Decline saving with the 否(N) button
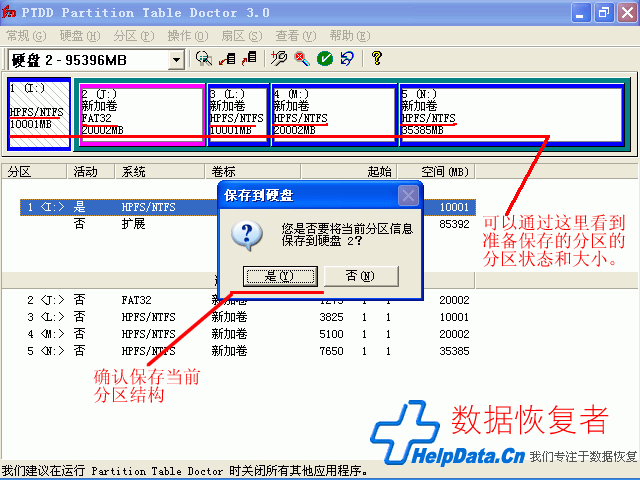The width and height of the screenshot is (640, 480). (361, 276)
